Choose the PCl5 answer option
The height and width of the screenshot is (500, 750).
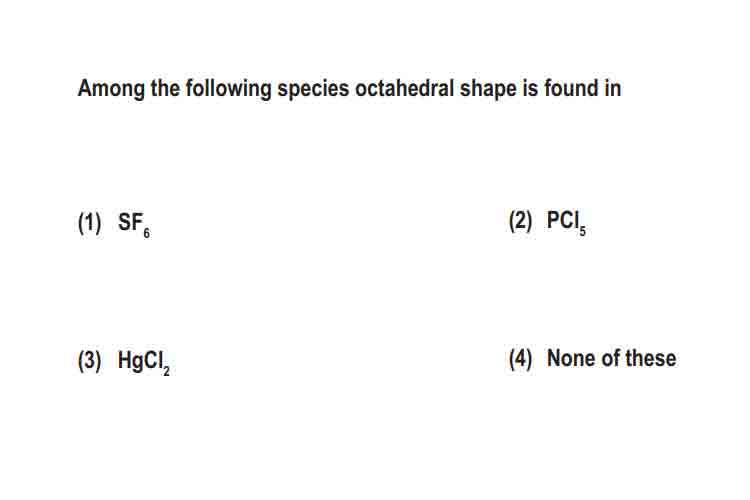566,223
